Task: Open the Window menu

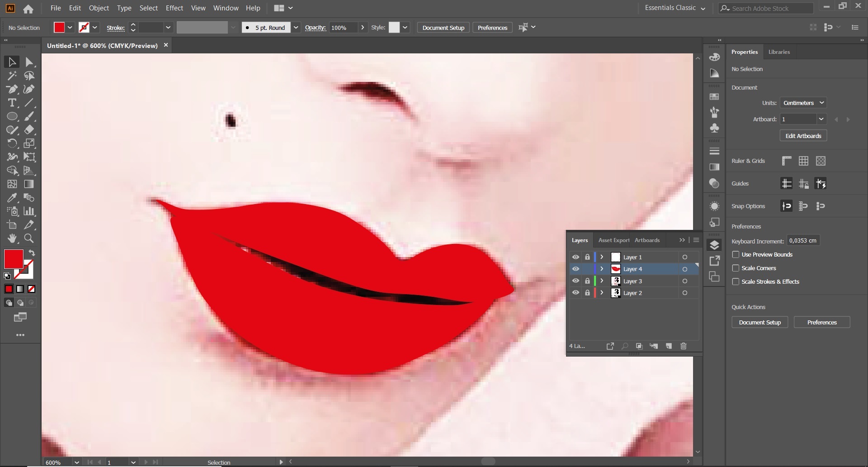Action: [x=226, y=8]
